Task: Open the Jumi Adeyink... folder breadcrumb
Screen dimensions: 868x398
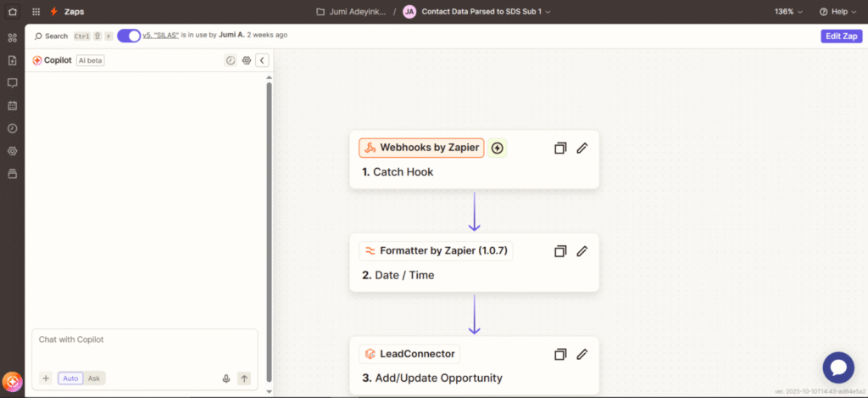Action: (x=351, y=12)
